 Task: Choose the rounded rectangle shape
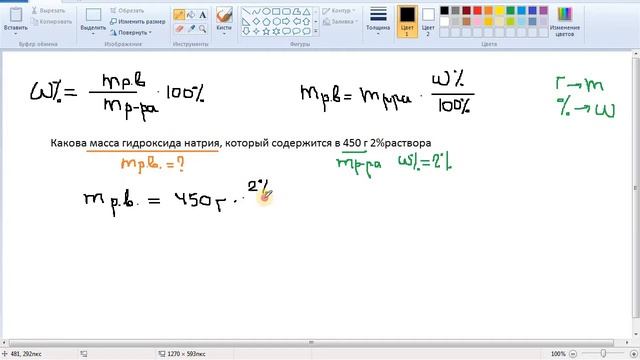point(286,11)
